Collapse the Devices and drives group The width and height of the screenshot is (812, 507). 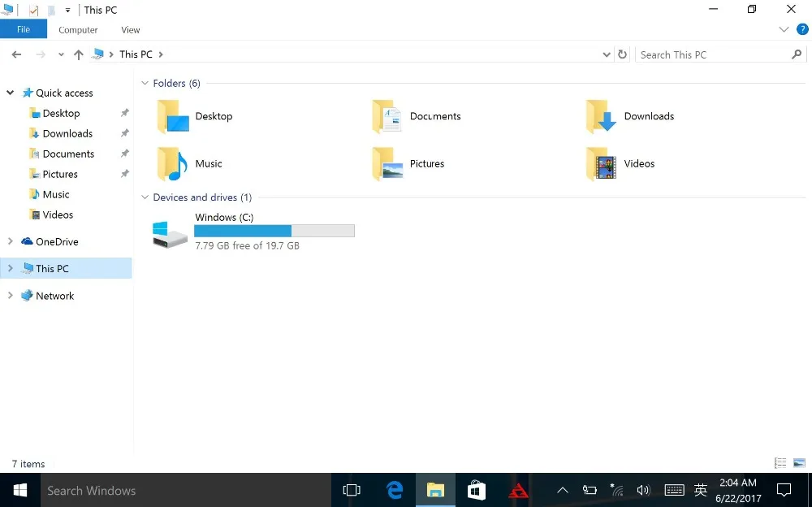point(145,197)
